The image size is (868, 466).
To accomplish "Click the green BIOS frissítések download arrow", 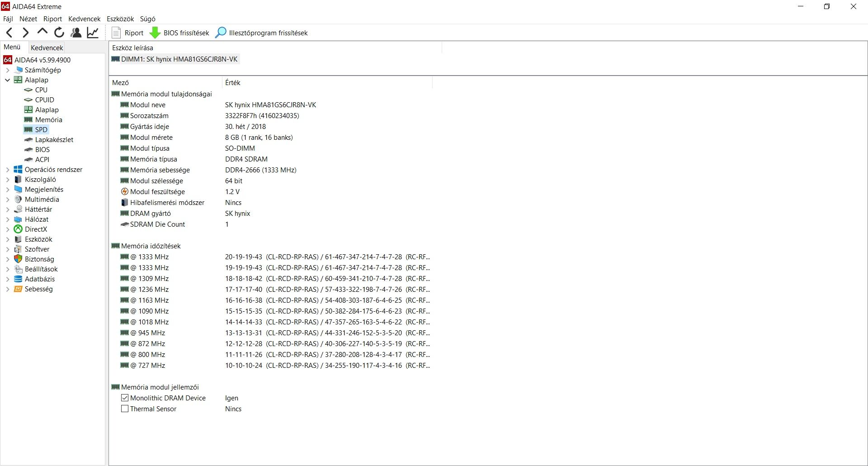I will pyautogui.click(x=155, y=33).
